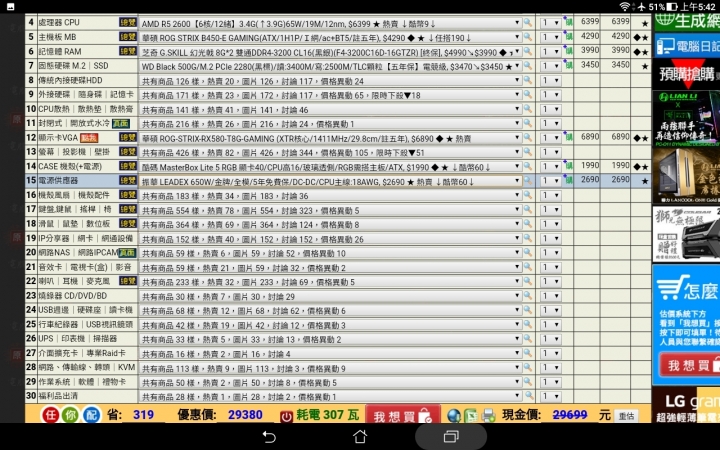720x450 pixels.
Task: Tap the 重估 re-estimate button
Action: click(x=626, y=416)
